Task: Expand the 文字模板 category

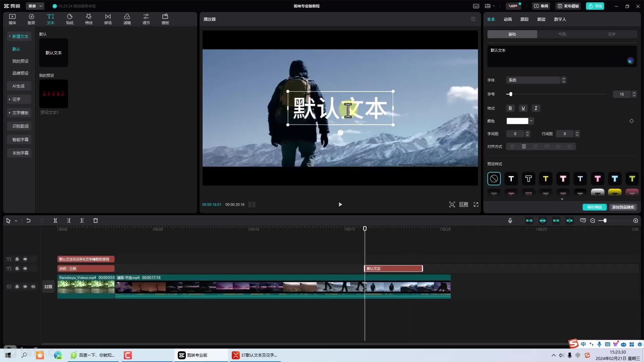Action: (x=19, y=113)
